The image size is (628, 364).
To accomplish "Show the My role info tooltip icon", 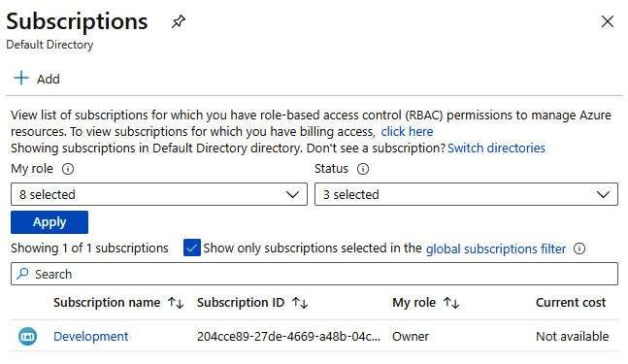I will pos(68,169).
